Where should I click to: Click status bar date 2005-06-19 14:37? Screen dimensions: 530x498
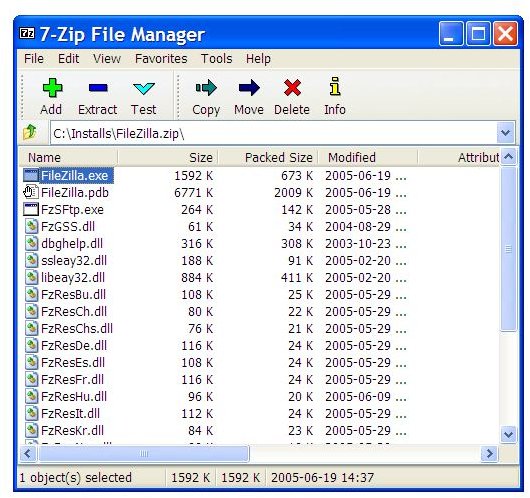(x=322, y=477)
